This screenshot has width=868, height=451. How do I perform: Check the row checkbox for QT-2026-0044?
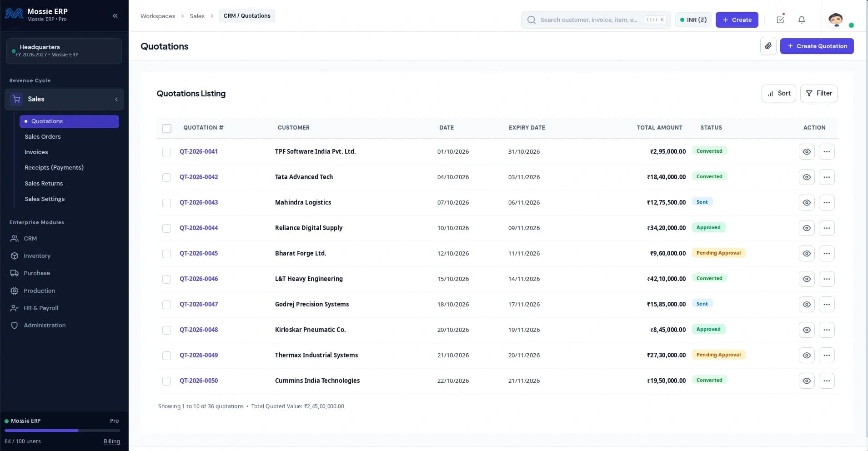[166, 228]
